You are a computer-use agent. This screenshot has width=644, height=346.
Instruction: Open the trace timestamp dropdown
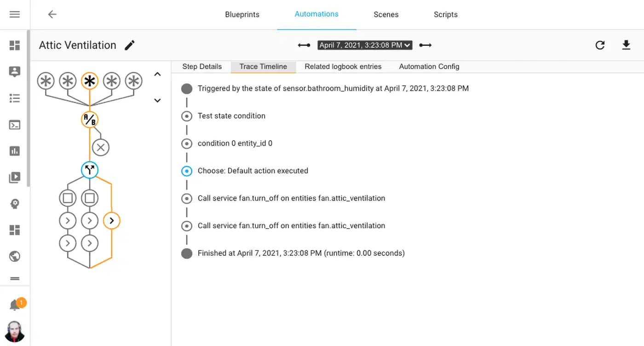[x=364, y=45]
